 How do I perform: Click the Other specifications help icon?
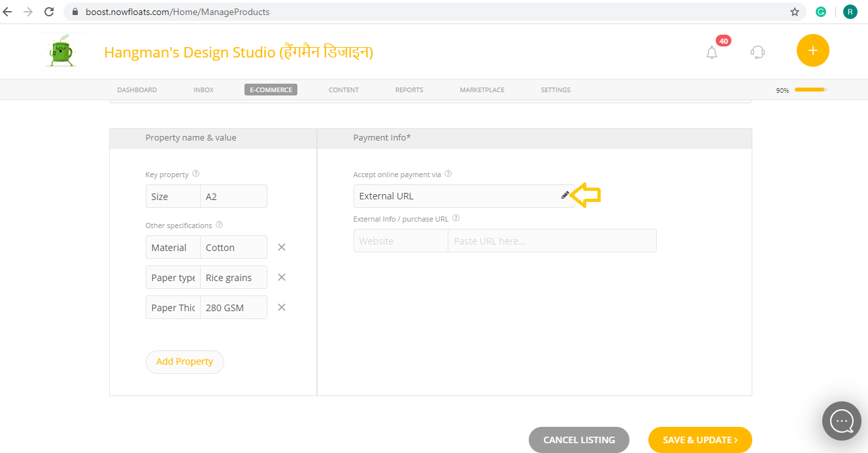pyautogui.click(x=219, y=224)
